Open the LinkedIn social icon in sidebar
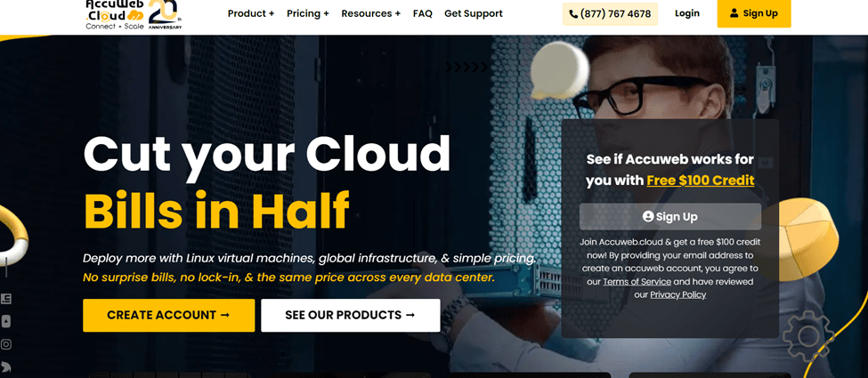Image resolution: width=868 pixels, height=378 pixels. [6, 300]
